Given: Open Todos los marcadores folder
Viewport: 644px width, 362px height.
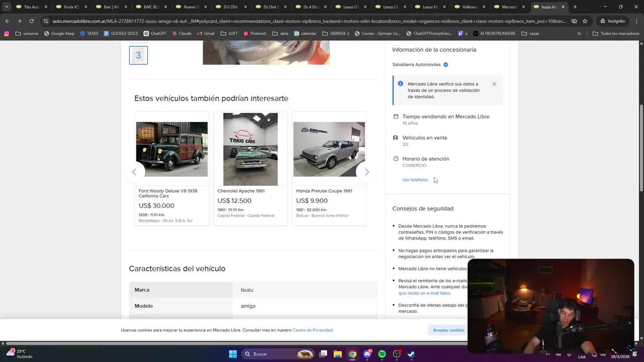Looking at the screenshot, I should click(616, 34).
